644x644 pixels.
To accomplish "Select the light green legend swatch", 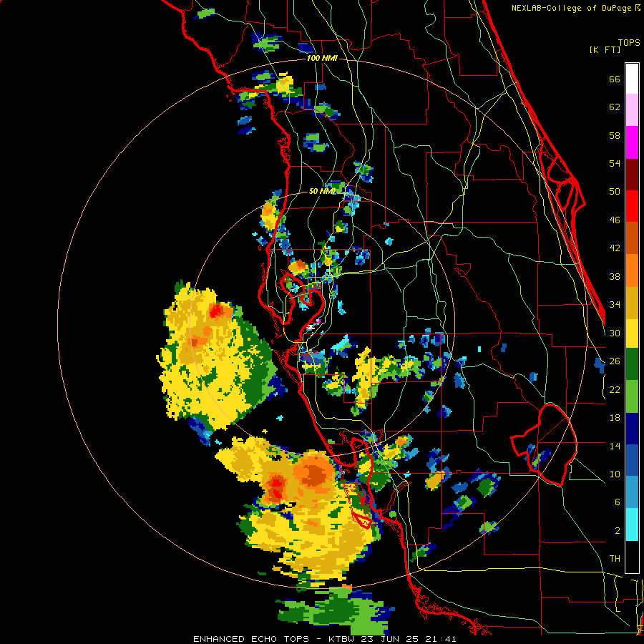I will [632, 396].
